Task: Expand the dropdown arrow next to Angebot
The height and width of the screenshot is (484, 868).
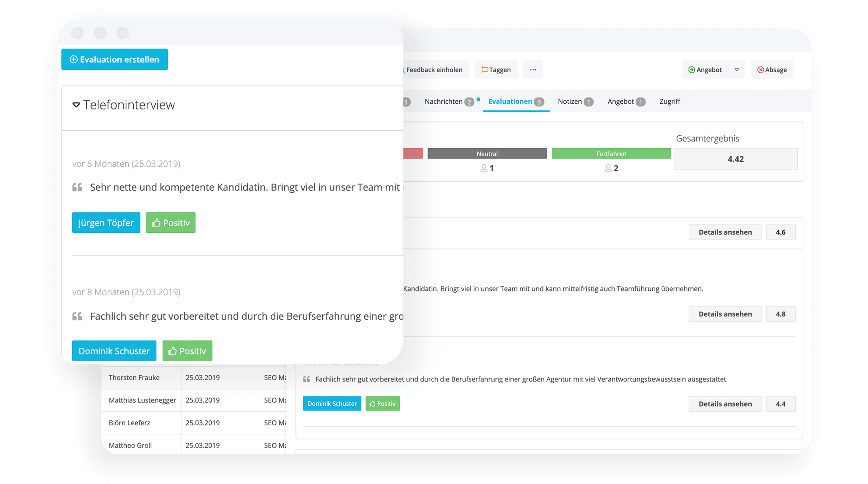Action: coord(737,70)
